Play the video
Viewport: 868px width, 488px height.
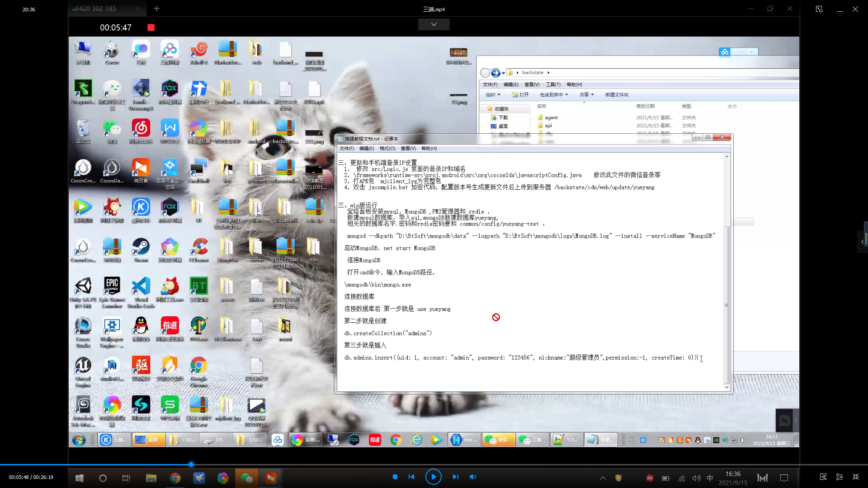tap(433, 477)
